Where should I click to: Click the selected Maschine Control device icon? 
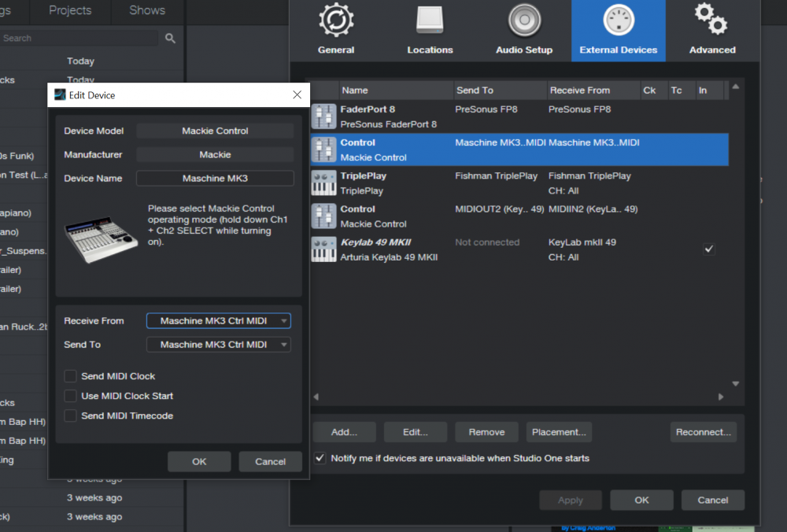click(323, 150)
